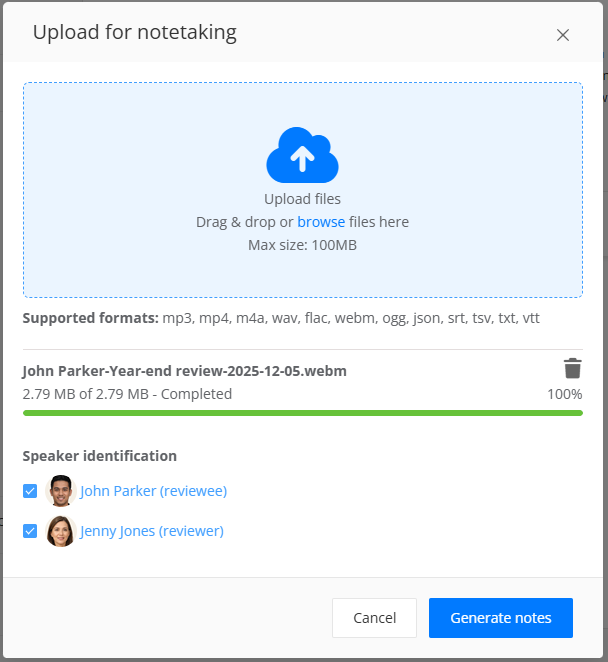The image size is (608, 662).
Task: Click the Speaker identification heading
Action: (100, 456)
